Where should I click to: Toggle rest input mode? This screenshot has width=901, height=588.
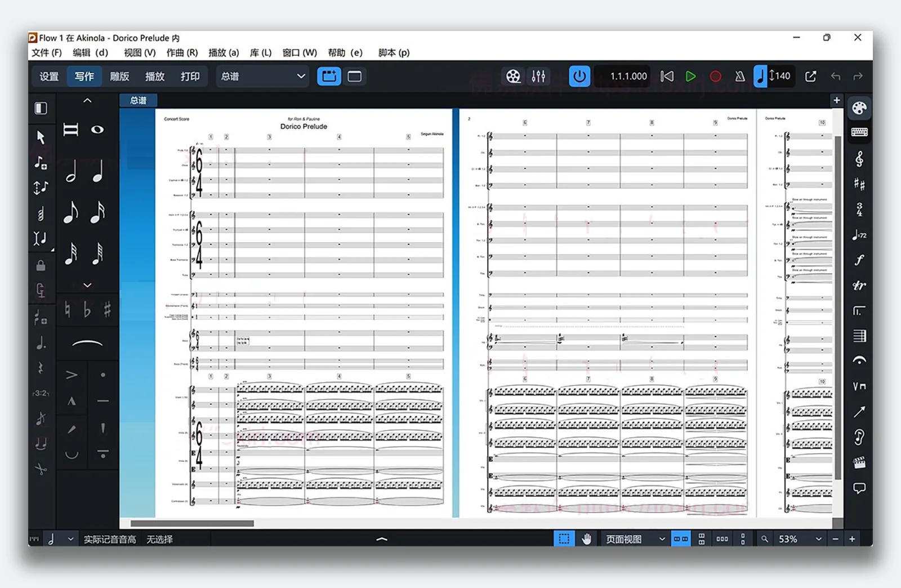41,368
